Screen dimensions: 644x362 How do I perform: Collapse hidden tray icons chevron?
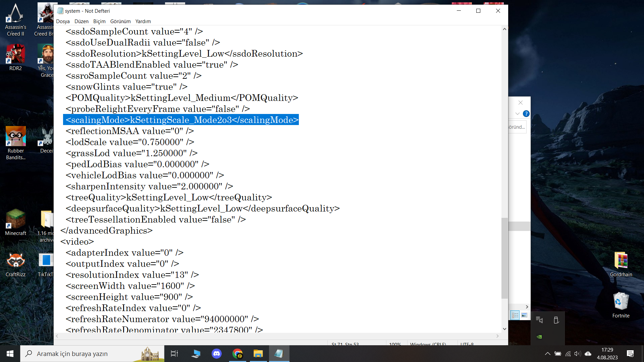coord(547,354)
